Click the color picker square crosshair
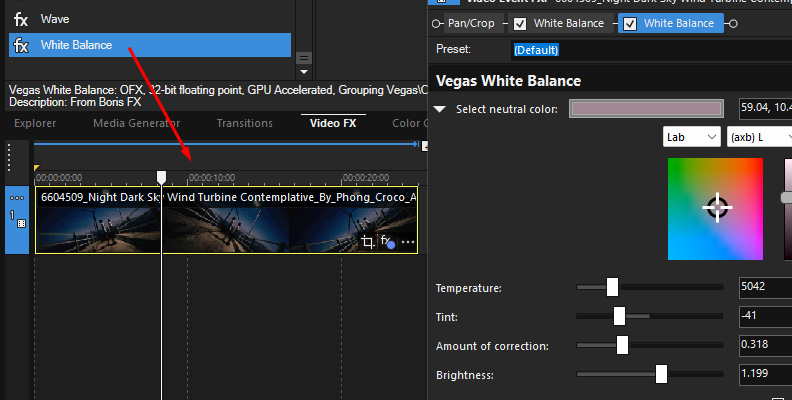The image size is (792, 400). coord(717,208)
